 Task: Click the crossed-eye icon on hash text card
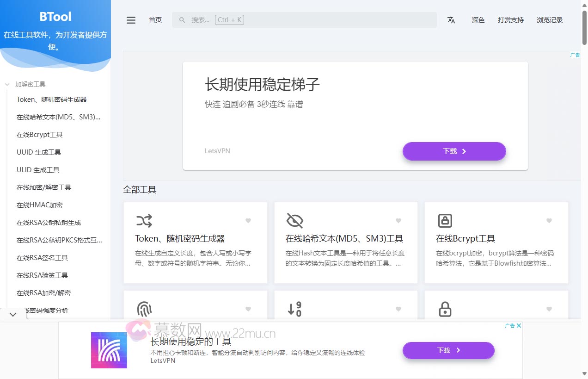point(294,221)
